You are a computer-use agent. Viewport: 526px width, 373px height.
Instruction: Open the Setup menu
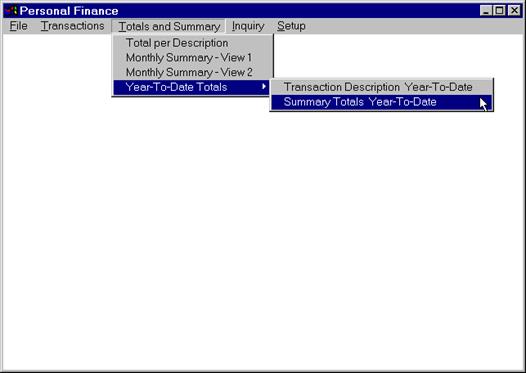pyautogui.click(x=291, y=26)
